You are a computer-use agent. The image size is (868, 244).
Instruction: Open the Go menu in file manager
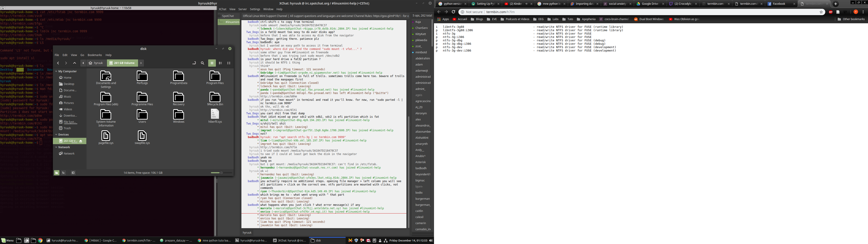[x=82, y=55]
